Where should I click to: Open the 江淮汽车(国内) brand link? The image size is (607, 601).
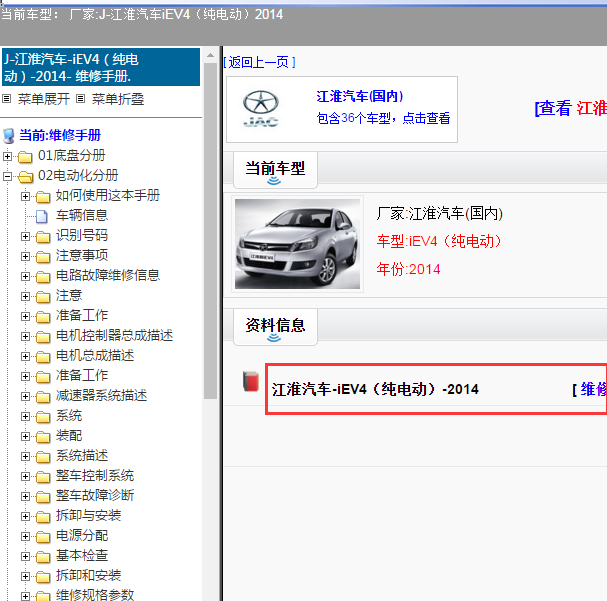click(360, 96)
